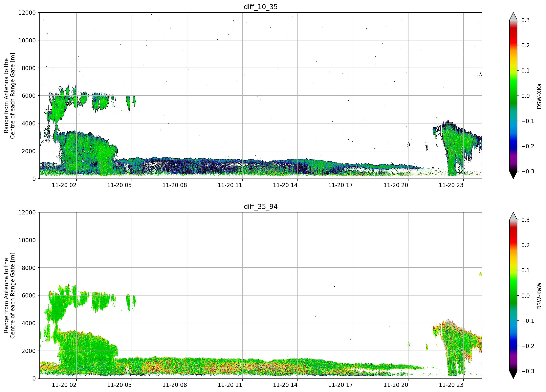Click the 0.1 tick on the DSW-XKa colorbar
Screen dimensions: 546x392
(x=526, y=71)
